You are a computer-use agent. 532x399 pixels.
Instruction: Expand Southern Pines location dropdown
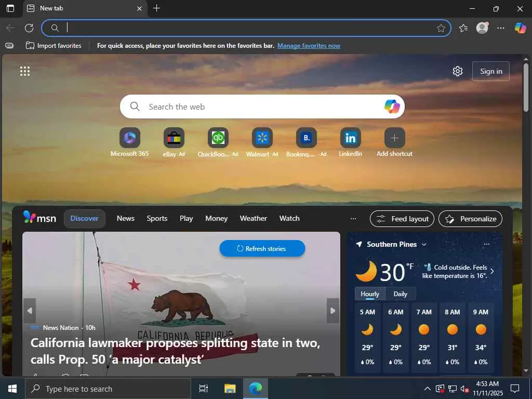click(x=424, y=245)
